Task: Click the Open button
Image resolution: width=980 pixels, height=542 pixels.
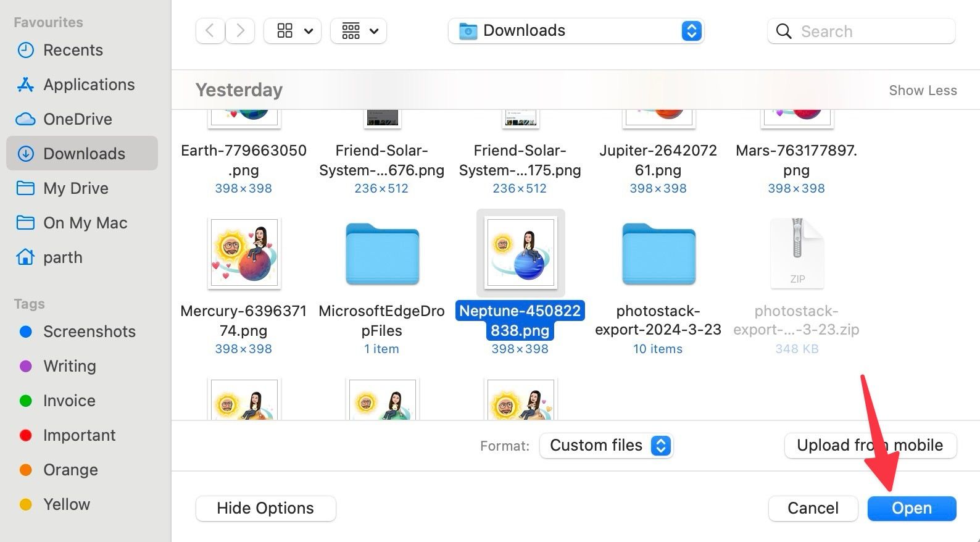Action: click(x=911, y=508)
